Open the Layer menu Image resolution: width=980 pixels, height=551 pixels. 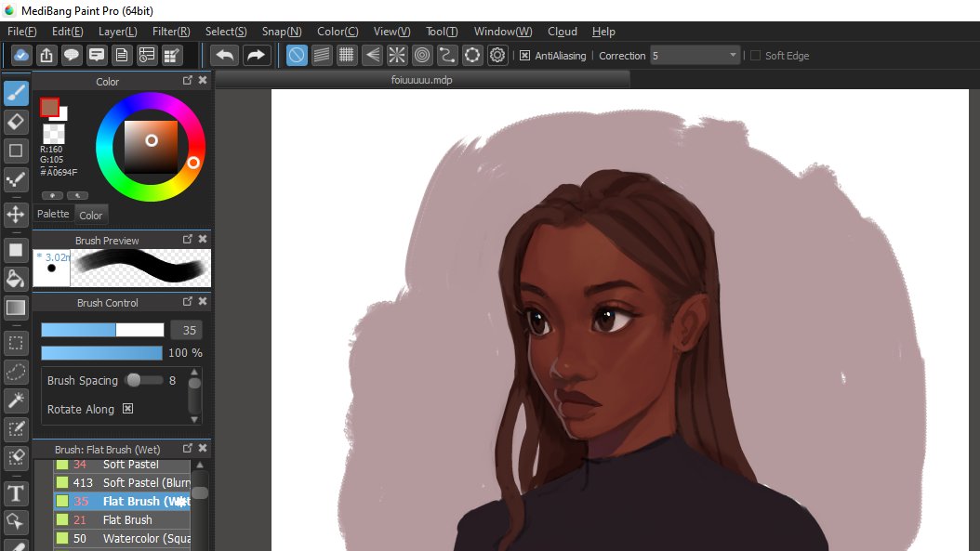tap(117, 32)
